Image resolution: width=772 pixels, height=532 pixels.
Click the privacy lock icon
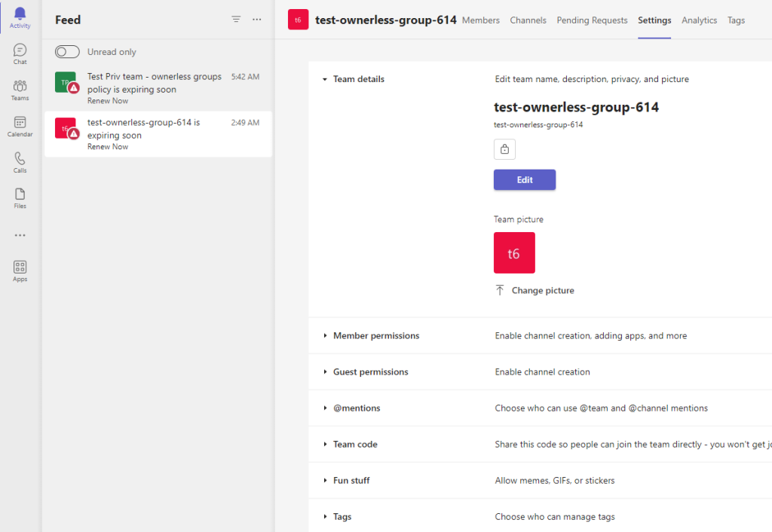point(504,149)
